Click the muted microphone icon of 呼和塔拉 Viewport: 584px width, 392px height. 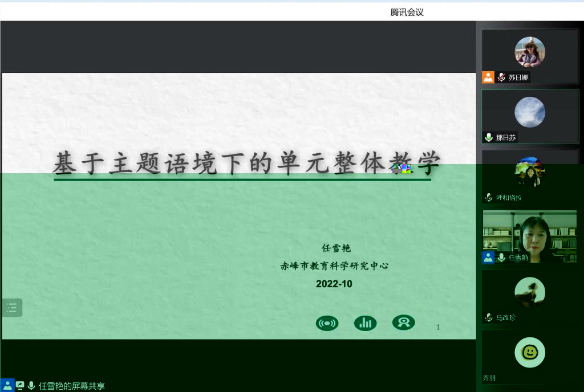click(489, 198)
